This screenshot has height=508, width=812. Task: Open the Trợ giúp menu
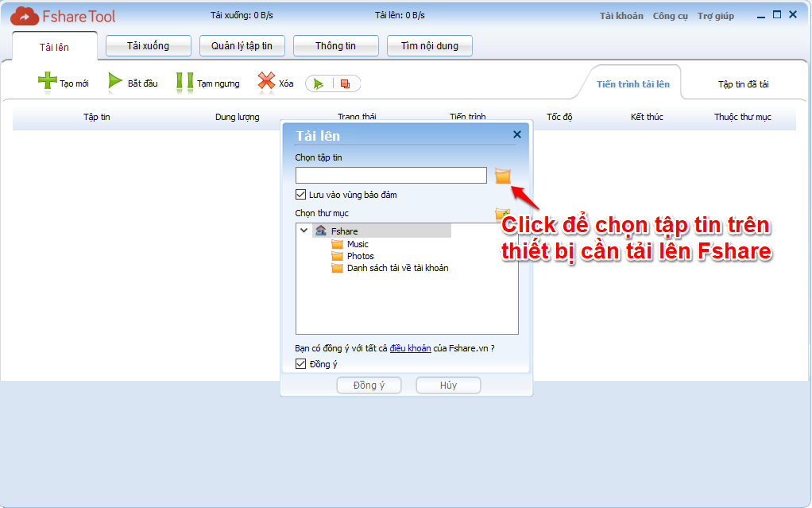click(716, 16)
